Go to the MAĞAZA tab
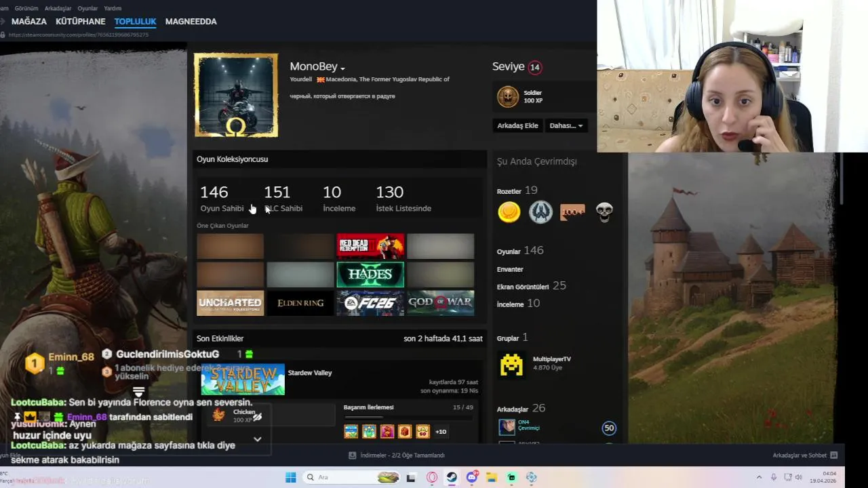The height and width of the screenshot is (488, 868). 29,22
